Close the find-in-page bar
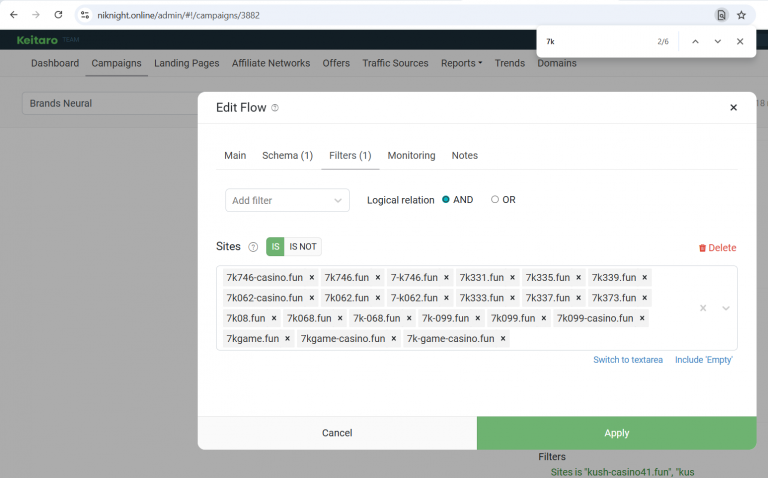The image size is (768, 478). click(x=740, y=42)
